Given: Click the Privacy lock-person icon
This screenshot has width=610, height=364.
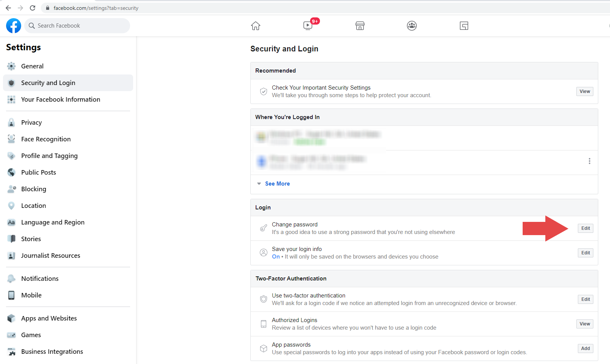Looking at the screenshot, I should tap(11, 122).
